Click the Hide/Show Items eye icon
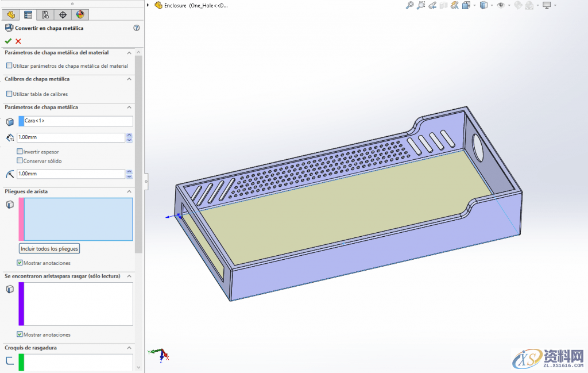 pos(500,5)
